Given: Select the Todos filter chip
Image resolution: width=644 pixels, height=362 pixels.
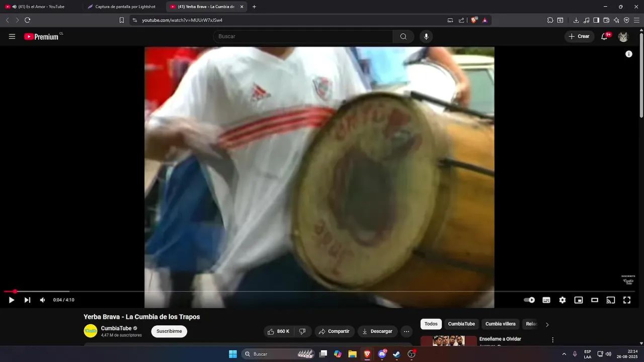Looking at the screenshot, I should point(431,324).
